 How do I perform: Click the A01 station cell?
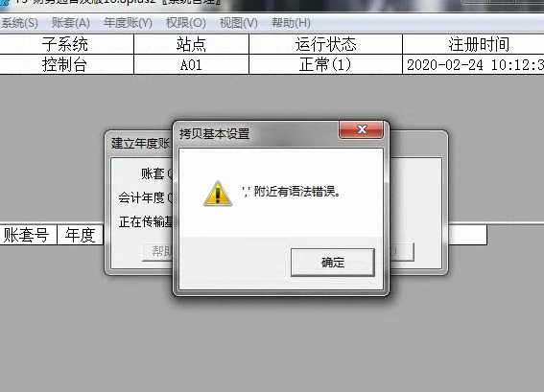point(191,64)
